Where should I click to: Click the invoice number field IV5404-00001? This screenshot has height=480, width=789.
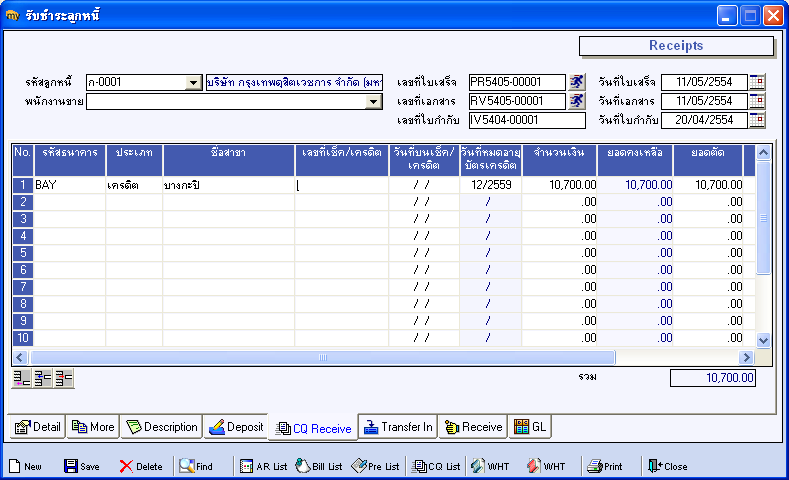tap(526, 121)
